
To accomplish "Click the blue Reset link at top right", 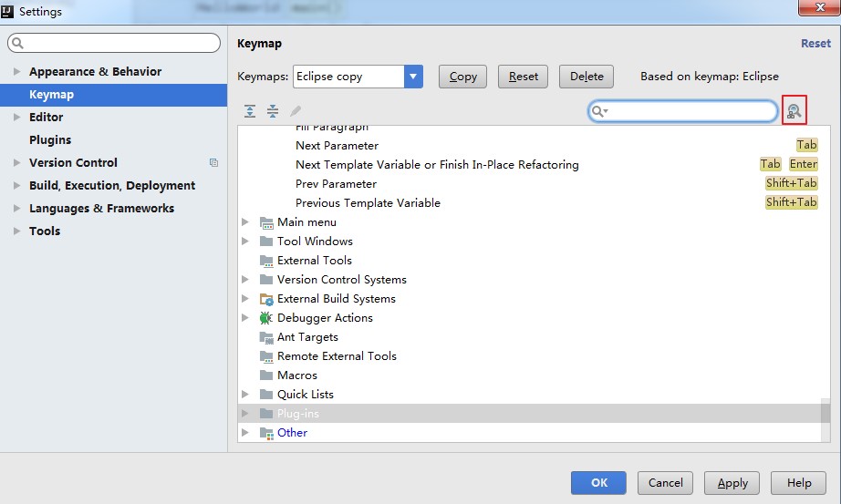I will point(815,43).
